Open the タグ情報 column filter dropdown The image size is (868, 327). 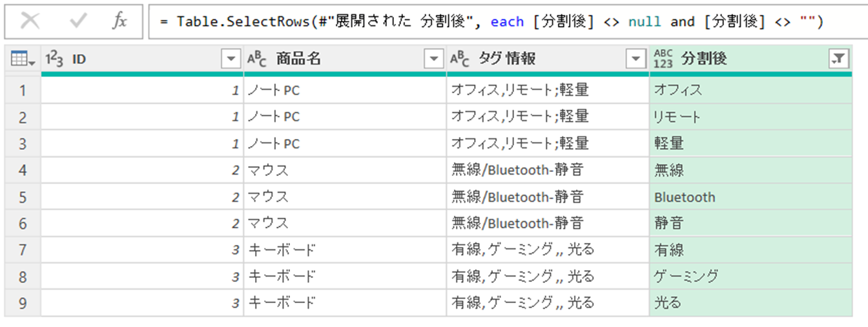tap(636, 59)
